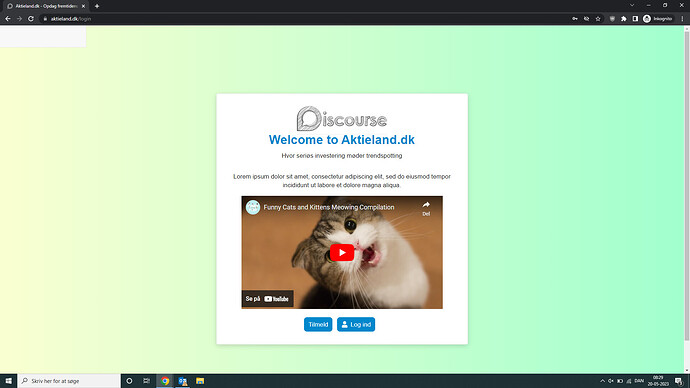Click the page vertical scrollbar
690x388 pixels.
coord(686,185)
